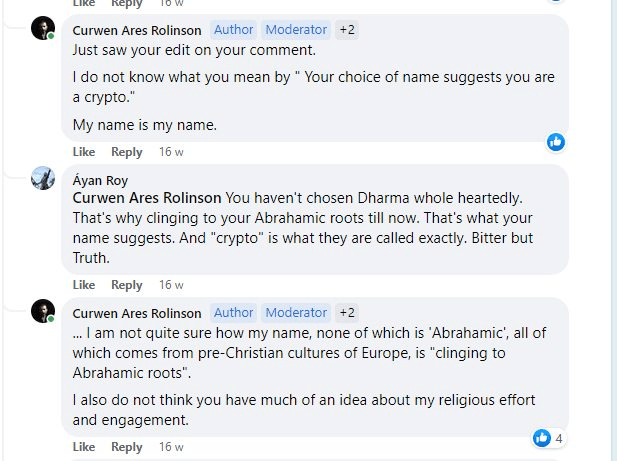Viewport: 617px width, 461px height.
Task: Click the like reaction icon showing 4
Action: pos(542,438)
